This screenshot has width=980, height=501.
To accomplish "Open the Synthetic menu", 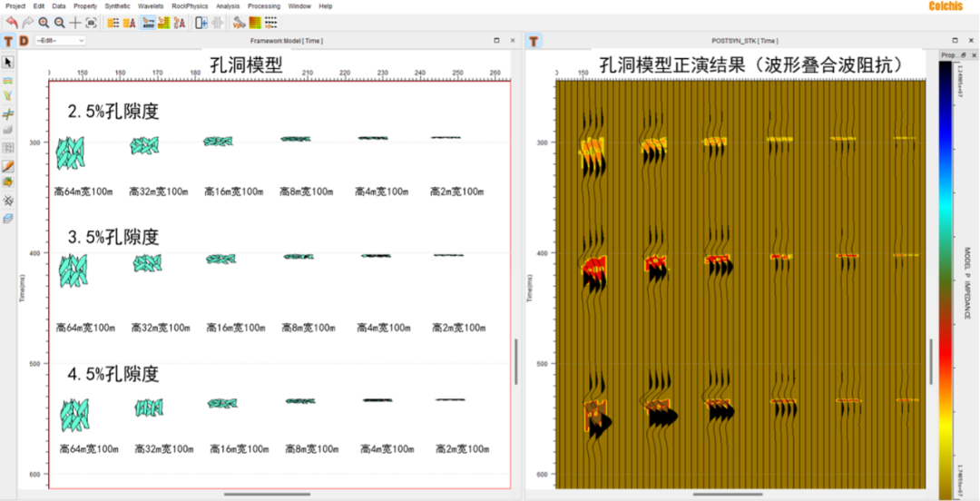I will [117, 5].
